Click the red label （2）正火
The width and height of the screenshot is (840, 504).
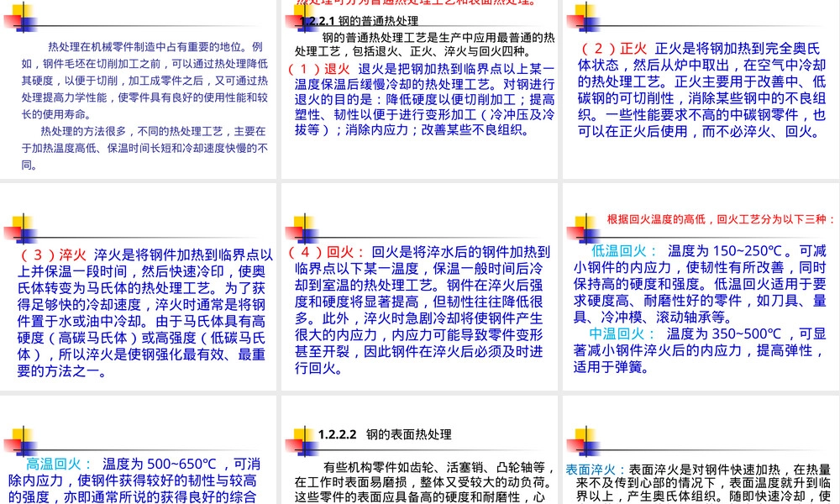(614, 49)
